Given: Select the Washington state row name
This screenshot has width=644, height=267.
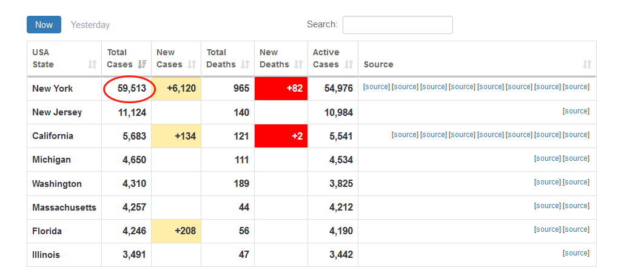Looking at the screenshot, I should pyautogui.click(x=57, y=184).
